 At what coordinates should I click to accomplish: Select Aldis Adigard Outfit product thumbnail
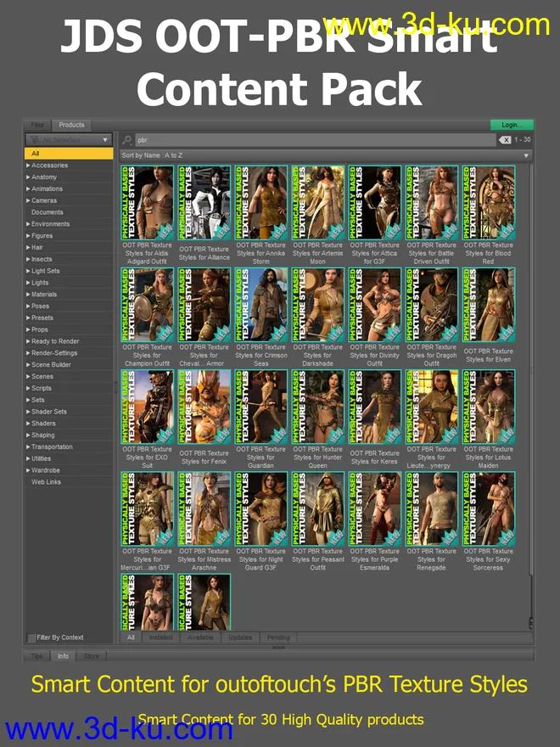coord(147,203)
